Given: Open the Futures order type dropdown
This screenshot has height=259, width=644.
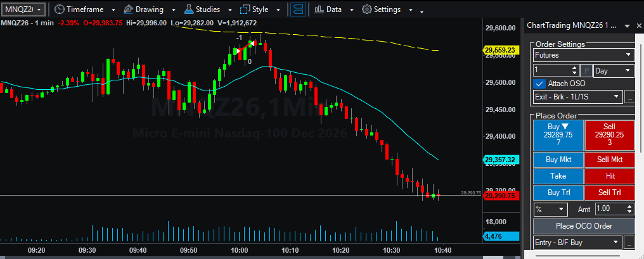Looking at the screenshot, I should coord(584,54).
